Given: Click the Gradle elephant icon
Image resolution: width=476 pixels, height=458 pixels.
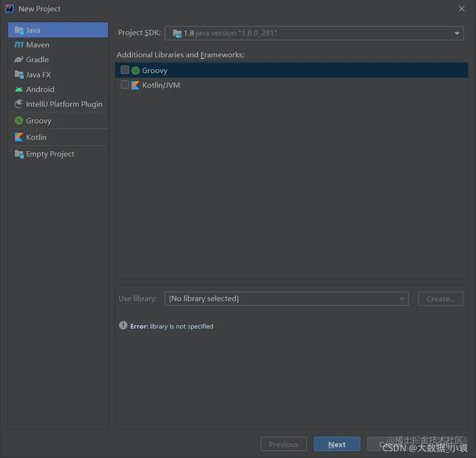Looking at the screenshot, I should [19, 59].
